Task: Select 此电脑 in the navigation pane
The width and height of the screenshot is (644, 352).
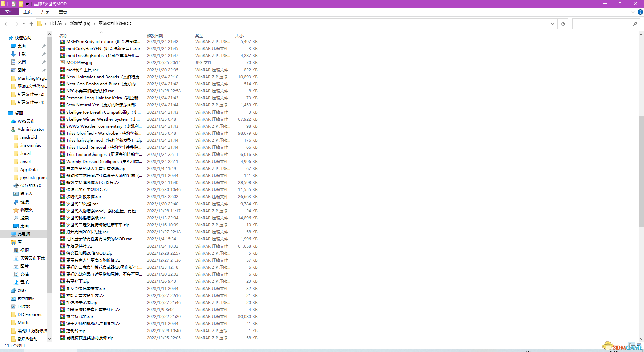Action: tap(23, 234)
